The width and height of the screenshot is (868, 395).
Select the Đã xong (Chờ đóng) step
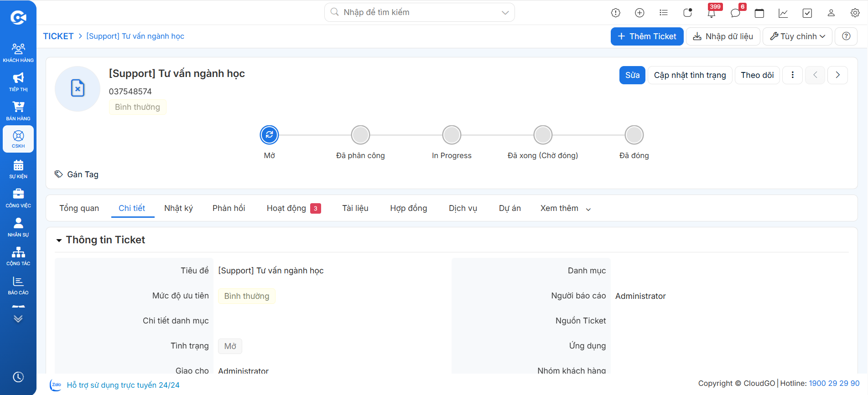pyautogui.click(x=543, y=135)
